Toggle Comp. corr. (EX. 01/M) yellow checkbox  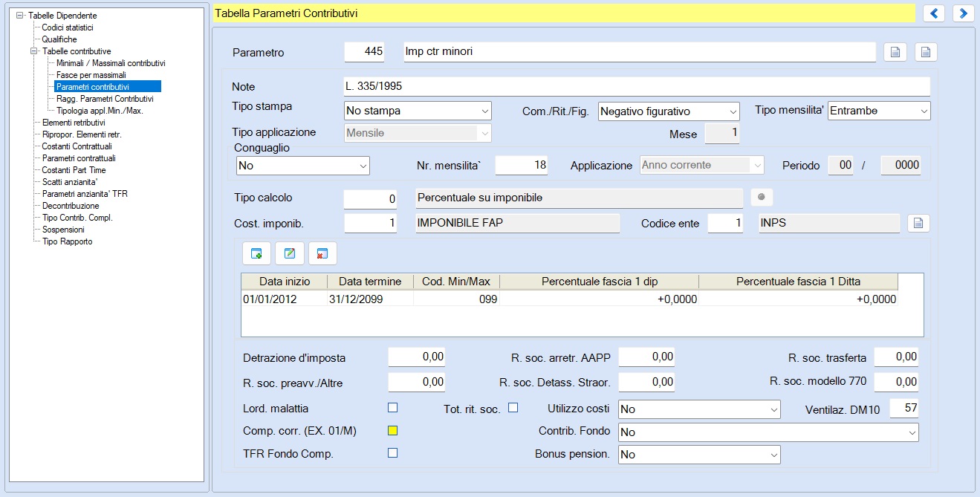[x=393, y=430]
